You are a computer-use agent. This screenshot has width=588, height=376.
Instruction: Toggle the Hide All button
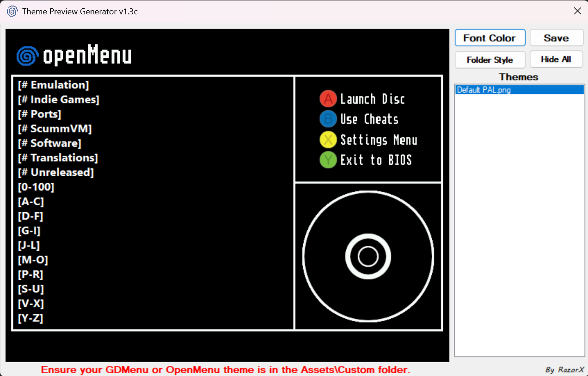556,59
